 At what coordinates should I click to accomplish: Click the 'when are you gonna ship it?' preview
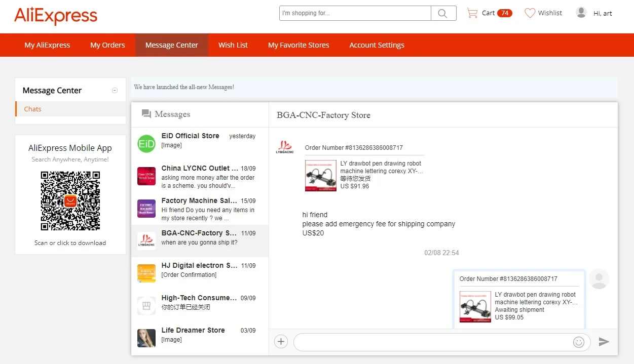point(199,242)
